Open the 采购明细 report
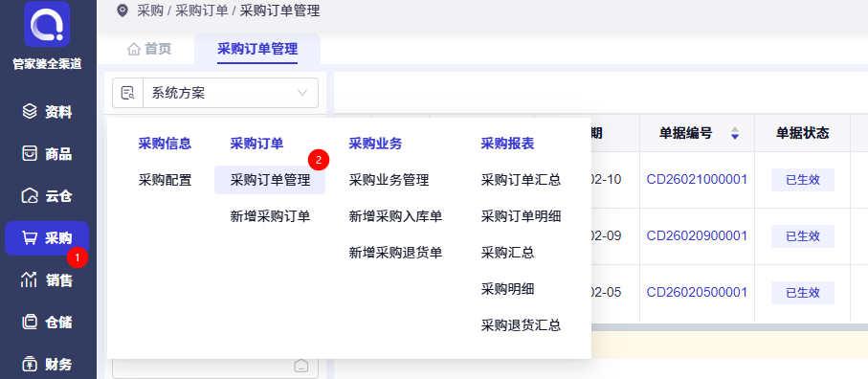868x379 pixels. [x=507, y=289]
